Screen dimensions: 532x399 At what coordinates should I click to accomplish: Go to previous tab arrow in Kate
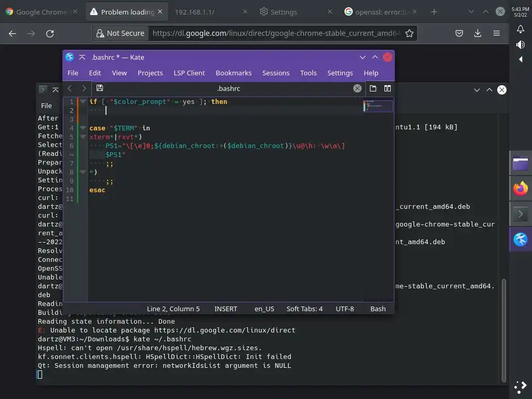point(70,88)
